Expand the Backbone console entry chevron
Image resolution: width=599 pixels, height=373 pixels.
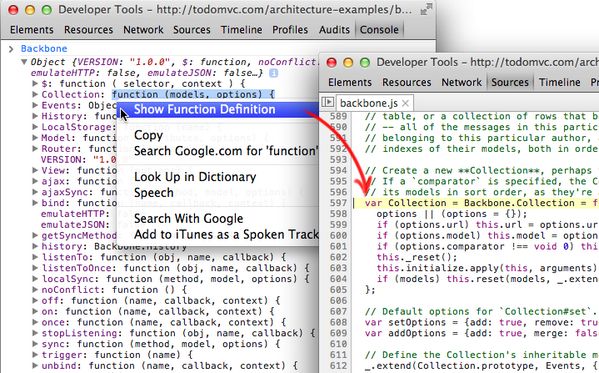pyautogui.click(x=11, y=49)
